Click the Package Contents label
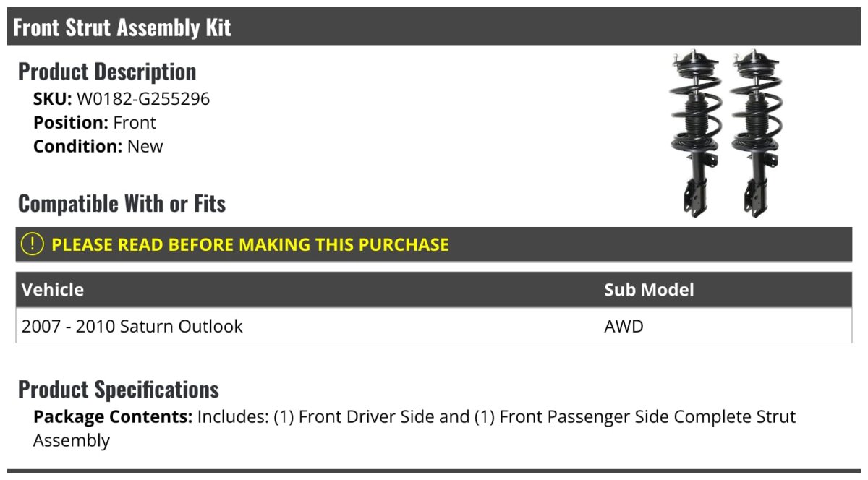The height and width of the screenshot is (480, 868). pyautogui.click(x=112, y=417)
